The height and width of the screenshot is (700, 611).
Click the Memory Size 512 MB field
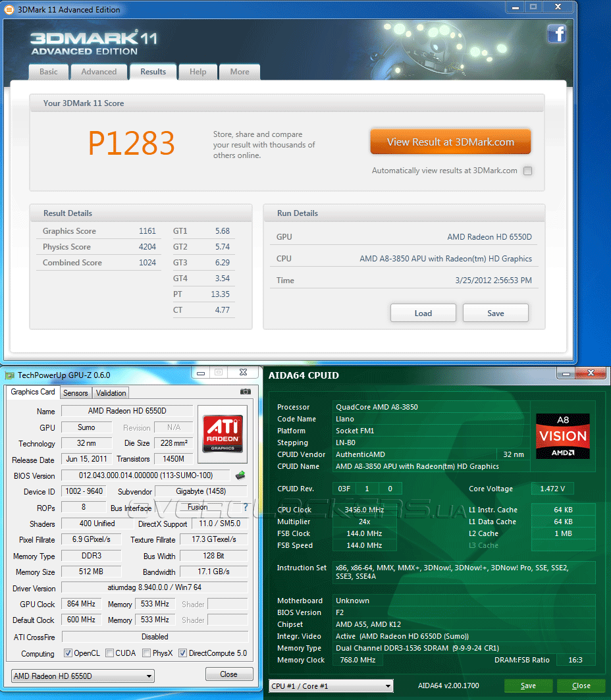point(91,572)
